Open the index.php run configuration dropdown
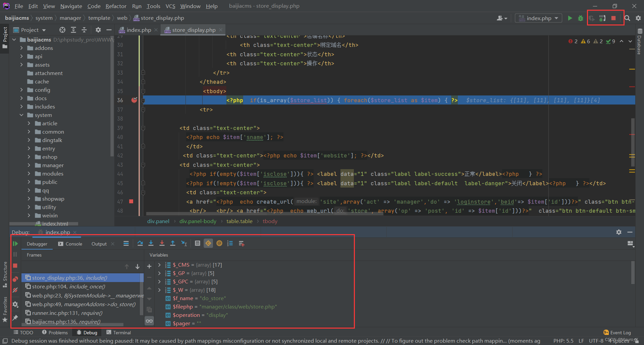 [539, 18]
